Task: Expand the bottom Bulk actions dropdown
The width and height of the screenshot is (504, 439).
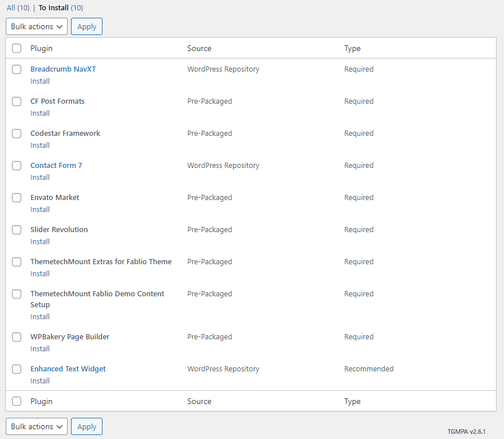Action: [x=37, y=426]
